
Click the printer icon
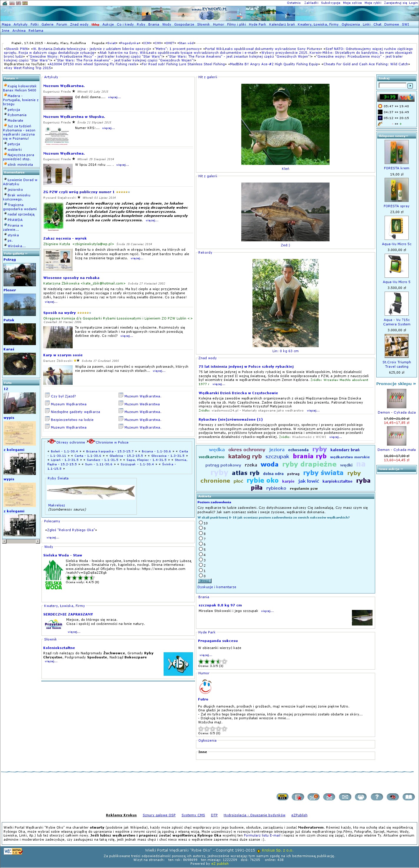click(x=361, y=797)
